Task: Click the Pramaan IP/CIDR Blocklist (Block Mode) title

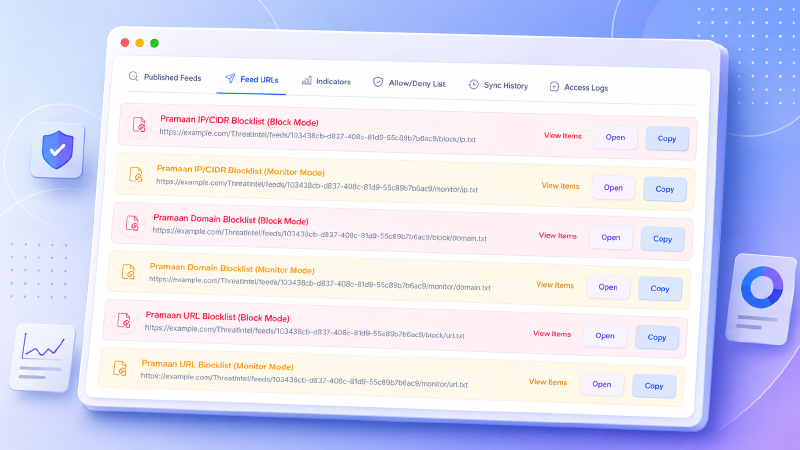Action: coord(239,120)
